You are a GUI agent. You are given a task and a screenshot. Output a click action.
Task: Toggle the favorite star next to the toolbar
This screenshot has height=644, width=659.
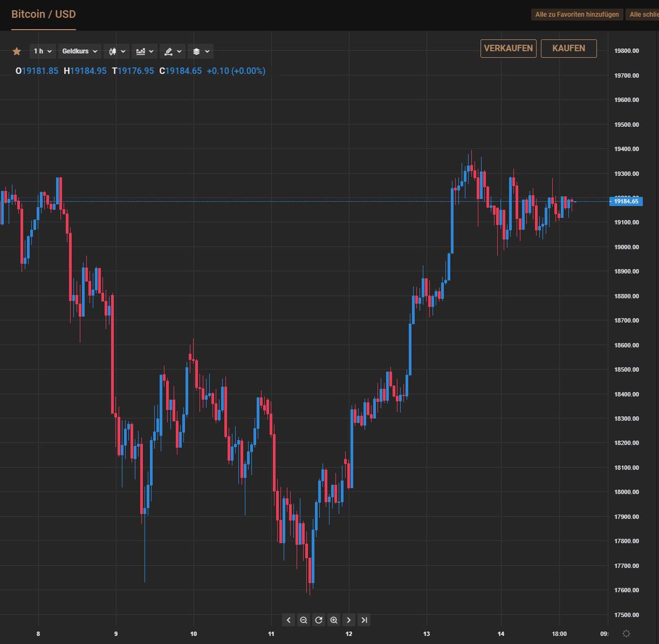coord(16,51)
